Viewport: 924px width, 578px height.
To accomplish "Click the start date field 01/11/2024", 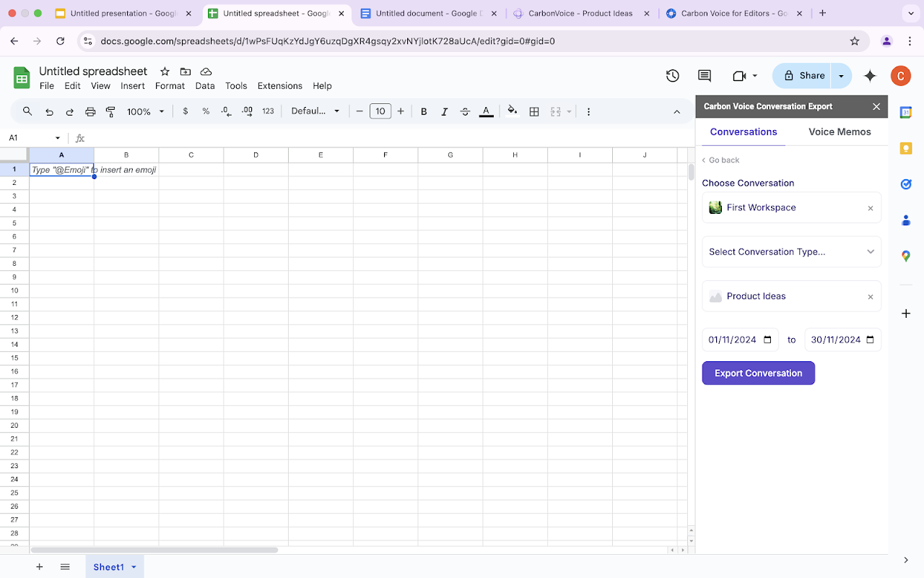I will click(741, 340).
